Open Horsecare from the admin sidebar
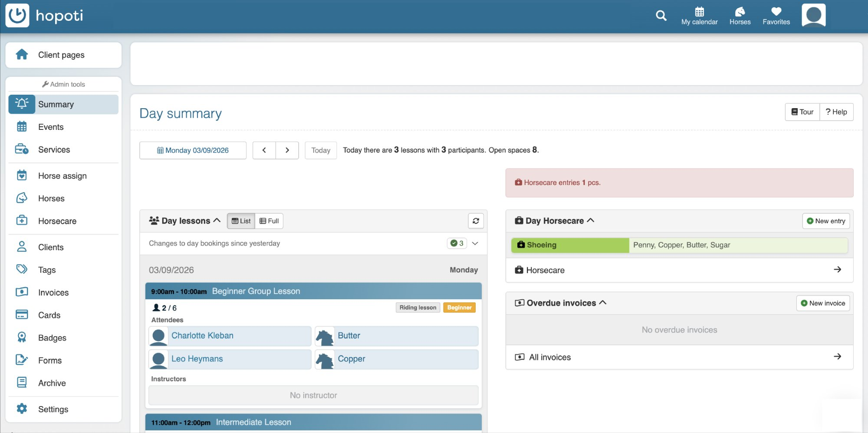This screenshot has width=868, height=433. tap(58, 221)
